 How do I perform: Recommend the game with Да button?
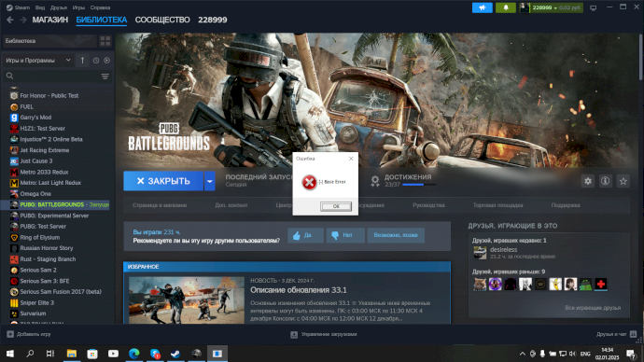305,235
